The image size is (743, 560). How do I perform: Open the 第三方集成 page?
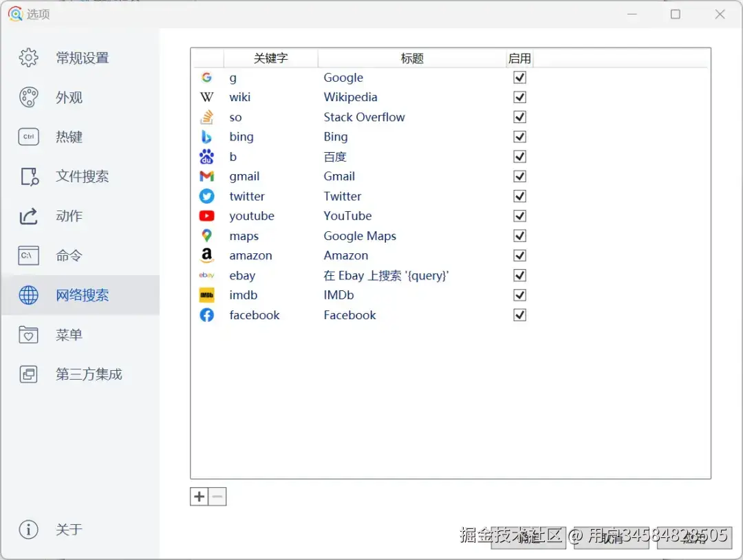click(x=80, y=374)
